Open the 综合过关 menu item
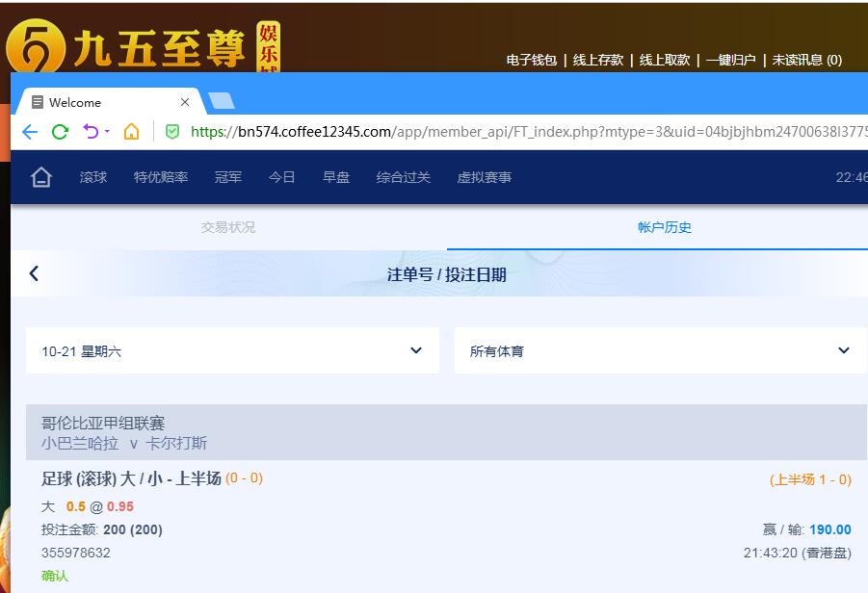 pyautogui.click(x=403, y=177)
